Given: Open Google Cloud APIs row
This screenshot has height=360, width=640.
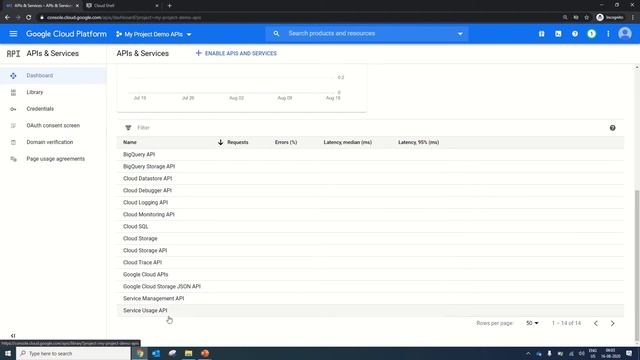Looking at the screenshot, I should [370, 274].
